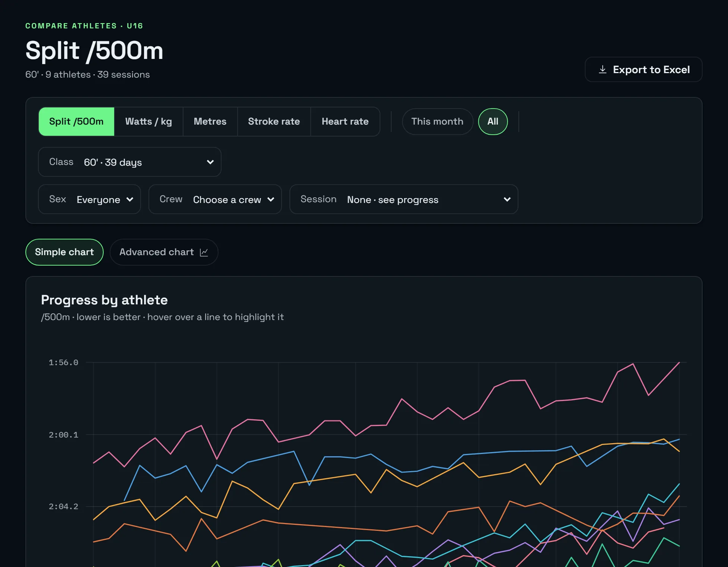Click the 2:00.1 axis label
This screenshot has width=728, height=567.
[63, 435]
